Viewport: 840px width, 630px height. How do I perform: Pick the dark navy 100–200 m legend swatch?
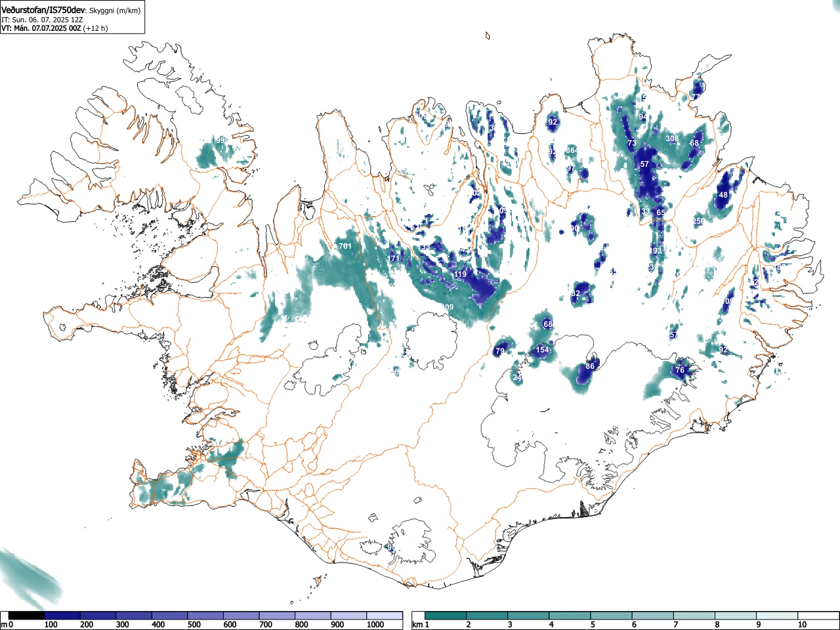click(x=62, y=616)
